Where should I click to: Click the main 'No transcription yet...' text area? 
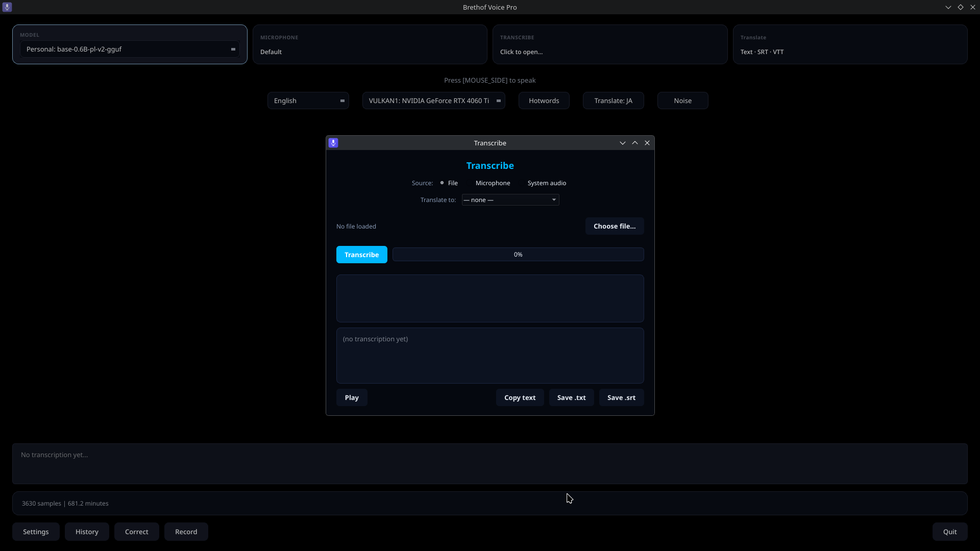pos(490,464)
